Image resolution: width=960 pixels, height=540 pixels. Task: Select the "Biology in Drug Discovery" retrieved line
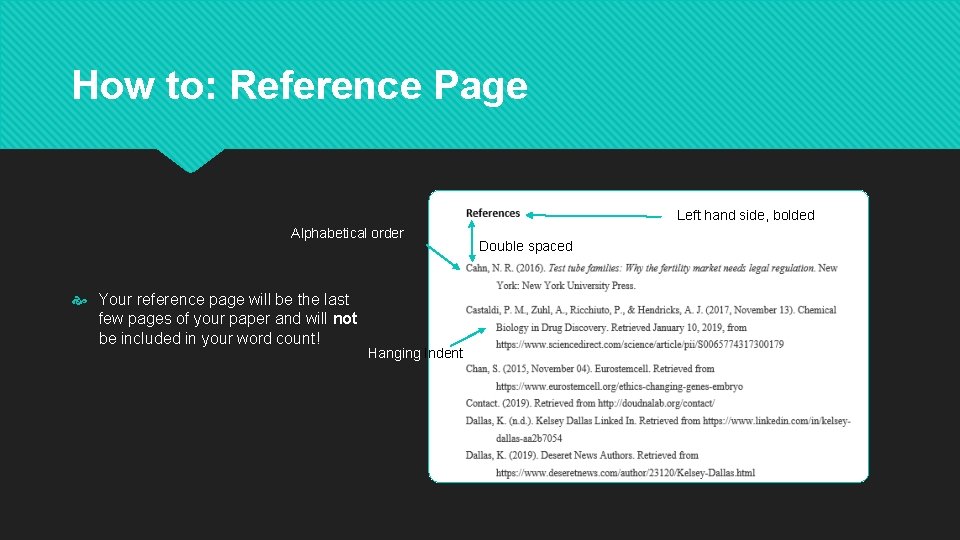(621, 328)
